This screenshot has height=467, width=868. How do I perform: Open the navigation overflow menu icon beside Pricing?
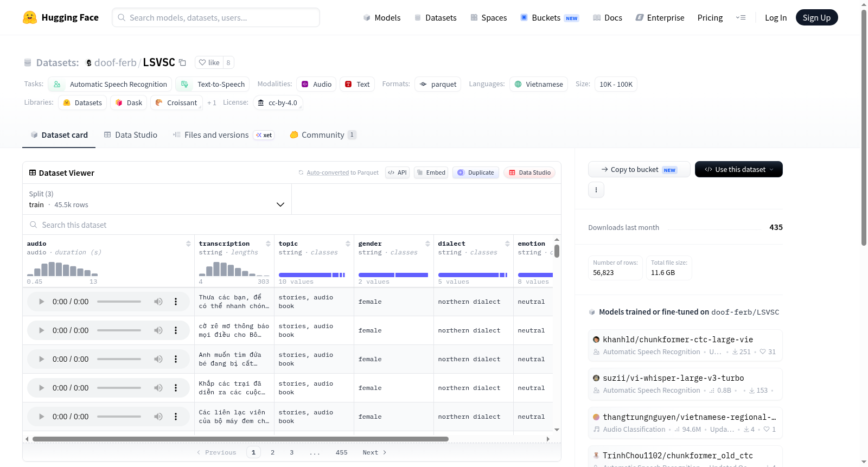(741, 18)
